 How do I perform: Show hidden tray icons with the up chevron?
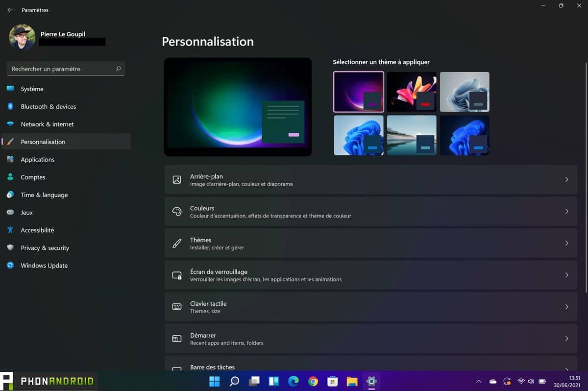[479, 381]
